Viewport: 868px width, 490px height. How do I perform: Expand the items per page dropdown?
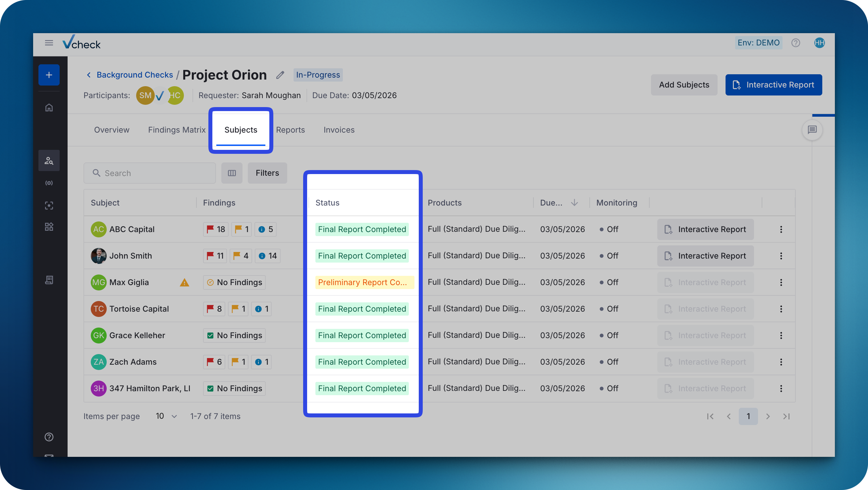[x=166, y=416]
